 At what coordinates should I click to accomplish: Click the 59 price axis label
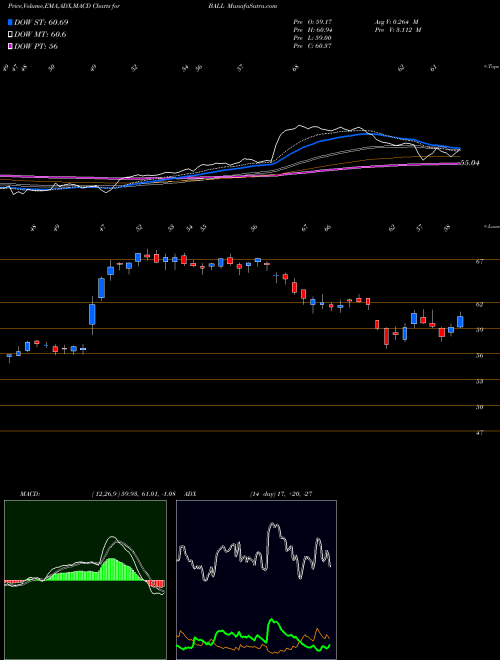[x=479, y=330]
